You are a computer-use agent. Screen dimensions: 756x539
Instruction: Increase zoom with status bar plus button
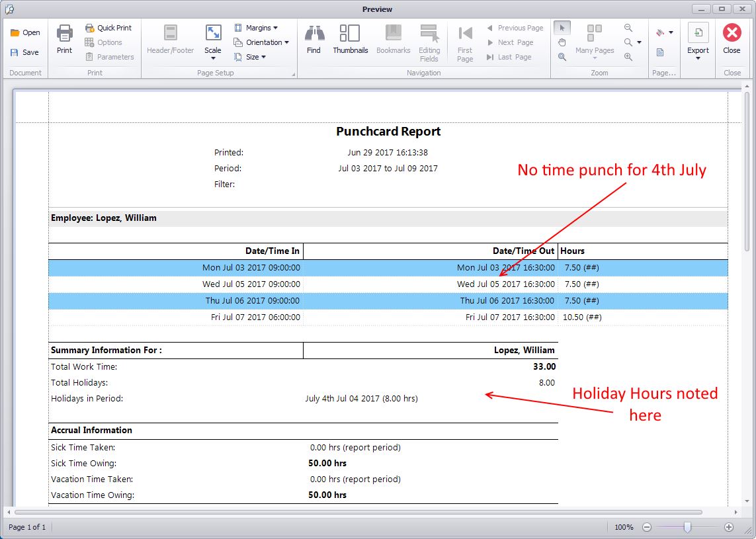point(729,528)
